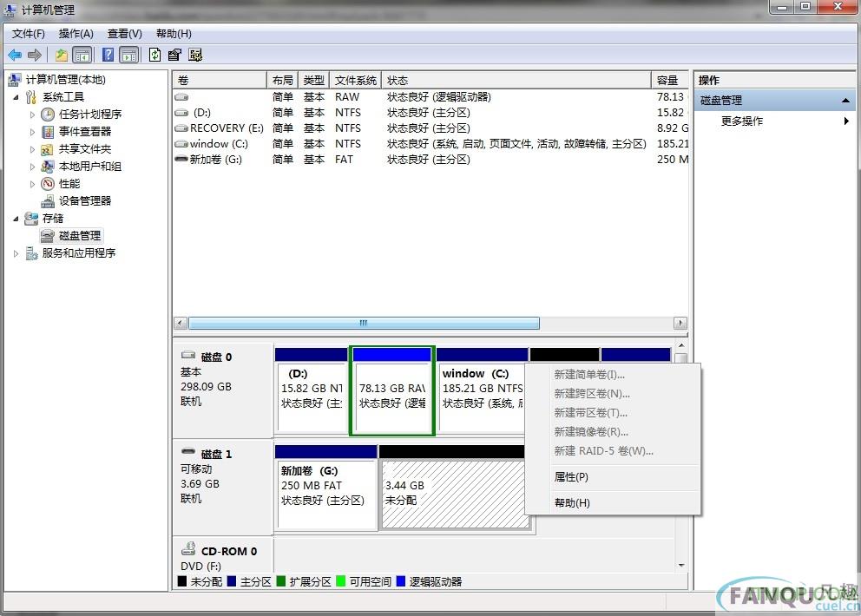Click the right arrow of horizontal scrollbar
861x616 pixels.
[x=680, y=324]
